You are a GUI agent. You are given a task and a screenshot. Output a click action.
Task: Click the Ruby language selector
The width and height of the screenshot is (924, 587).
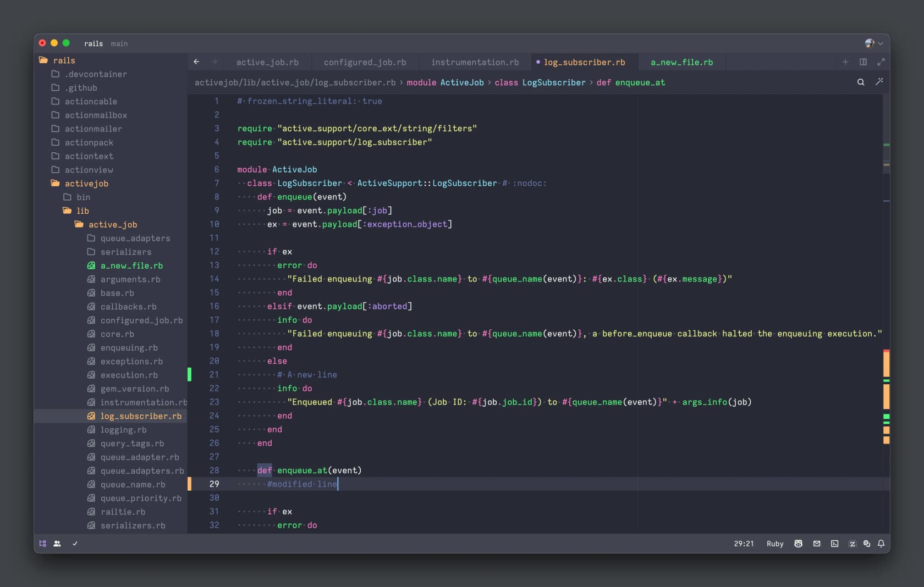(x=774, y=544)
